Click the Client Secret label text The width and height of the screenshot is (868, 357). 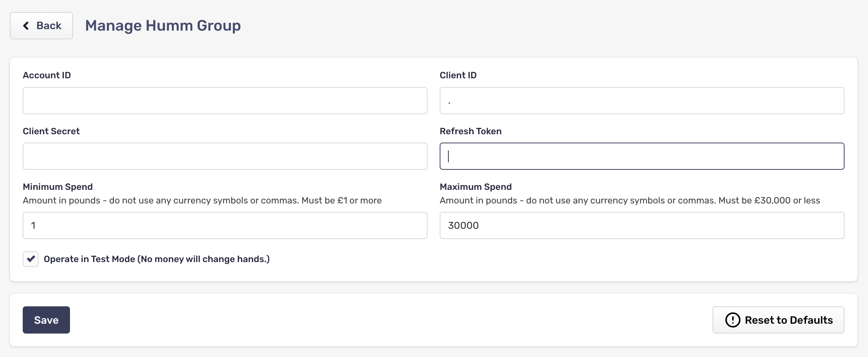point(51,131)
